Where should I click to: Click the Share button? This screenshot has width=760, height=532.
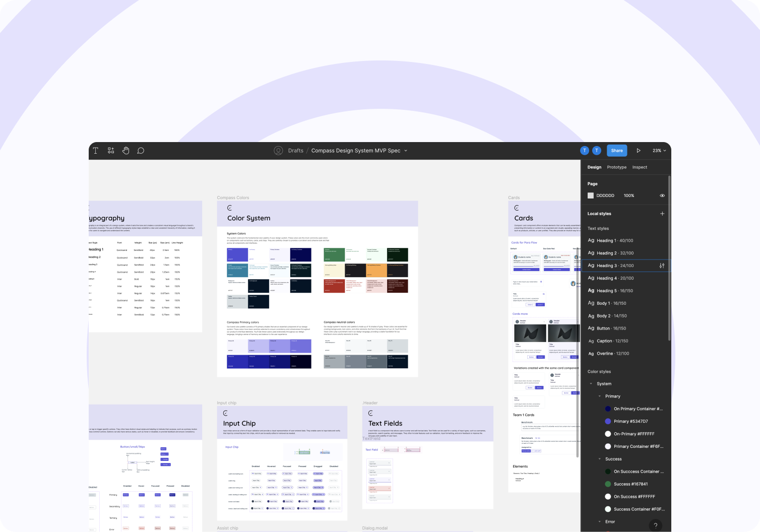617,151
